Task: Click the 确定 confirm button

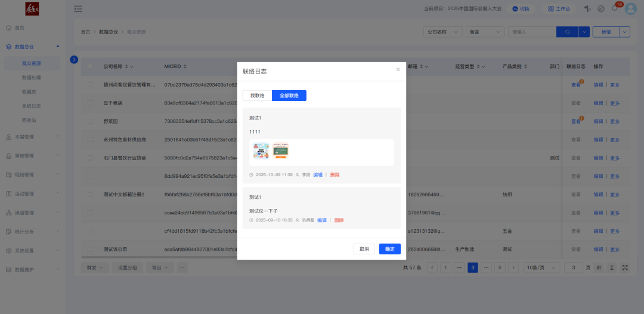Action: pos(389,249)
